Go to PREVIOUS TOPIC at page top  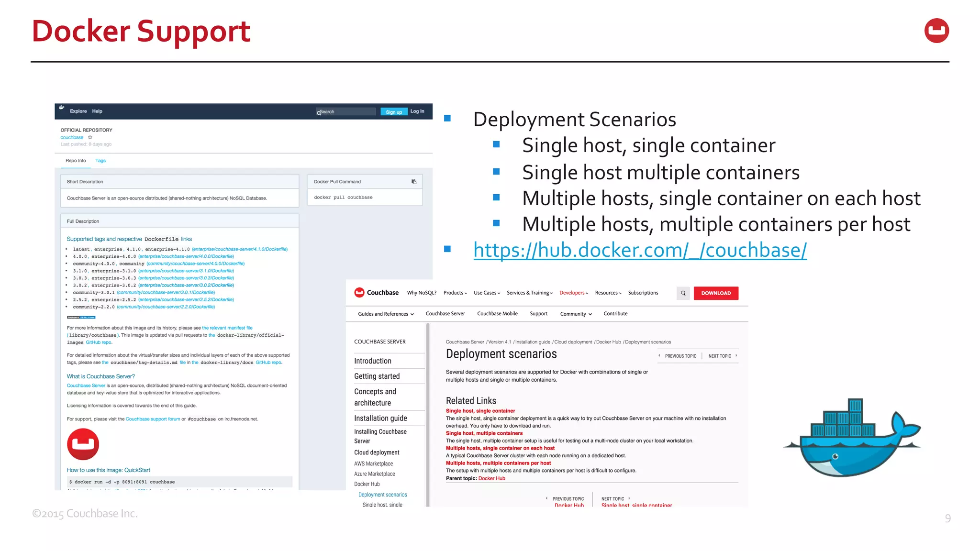click(678, 356)
